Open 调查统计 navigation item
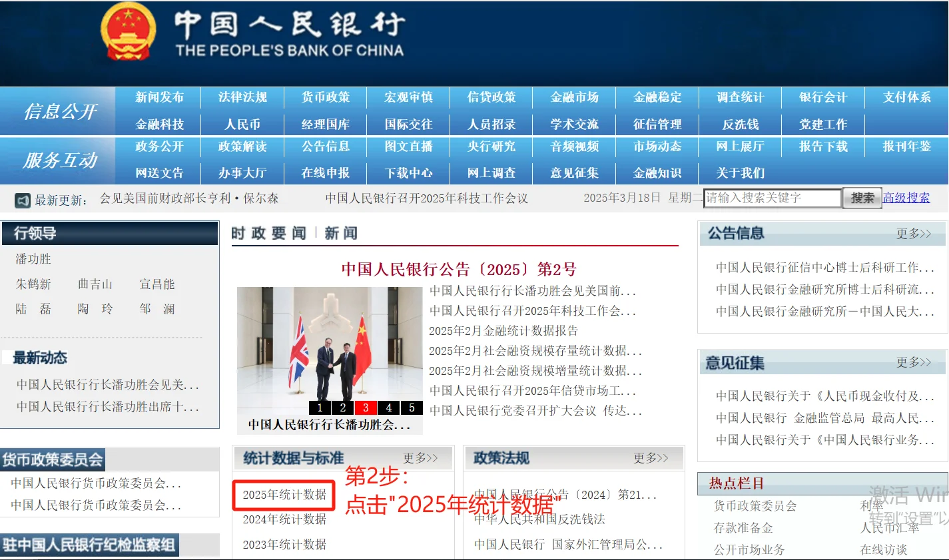This screenshot has width=949, height=560. pyautogui.click(x=741, y=97)
